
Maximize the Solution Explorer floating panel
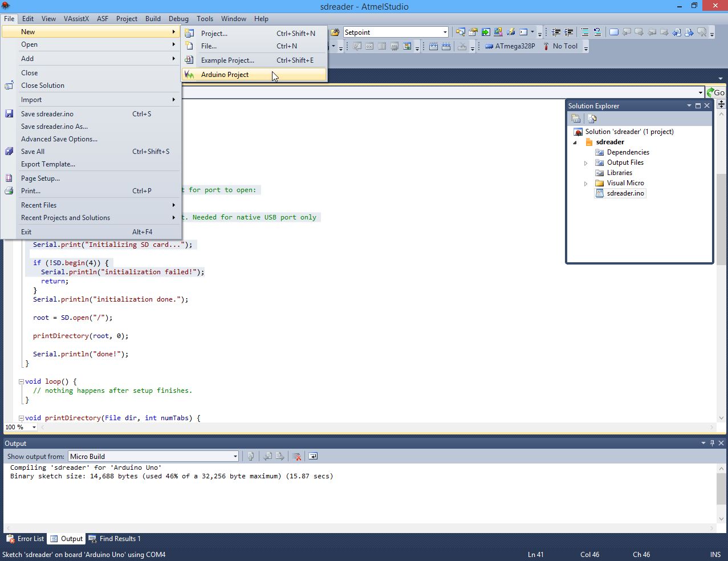click(698, 105)
